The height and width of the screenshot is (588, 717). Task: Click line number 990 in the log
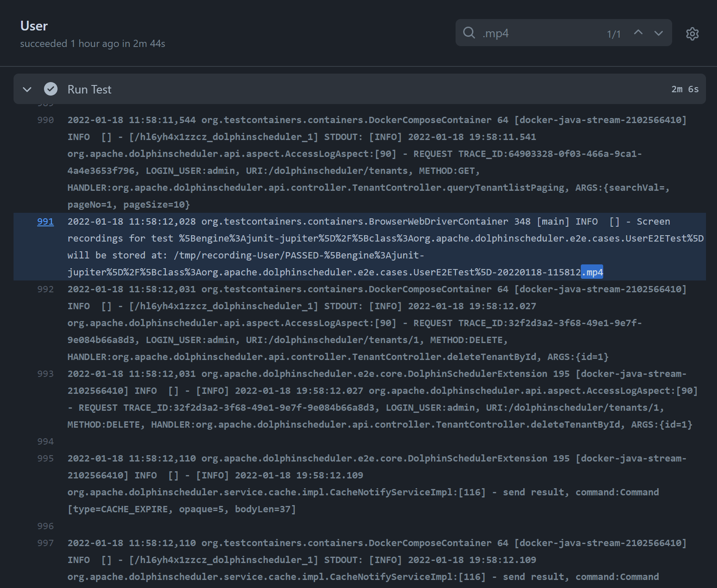point(45,120)
